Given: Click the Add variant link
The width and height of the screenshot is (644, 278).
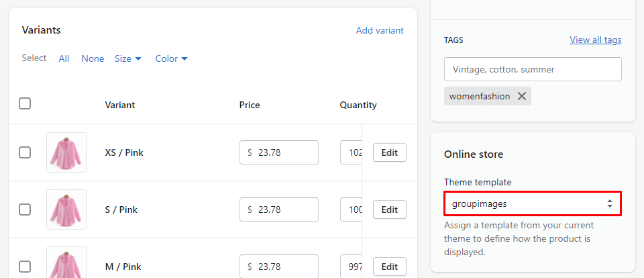Looking at the screenshot, I should click(380, 30).
